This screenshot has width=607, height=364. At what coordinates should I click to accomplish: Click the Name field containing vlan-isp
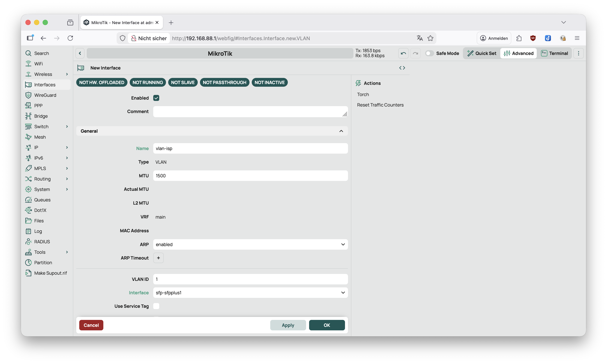pyautogui.click(x=250, y=148)
